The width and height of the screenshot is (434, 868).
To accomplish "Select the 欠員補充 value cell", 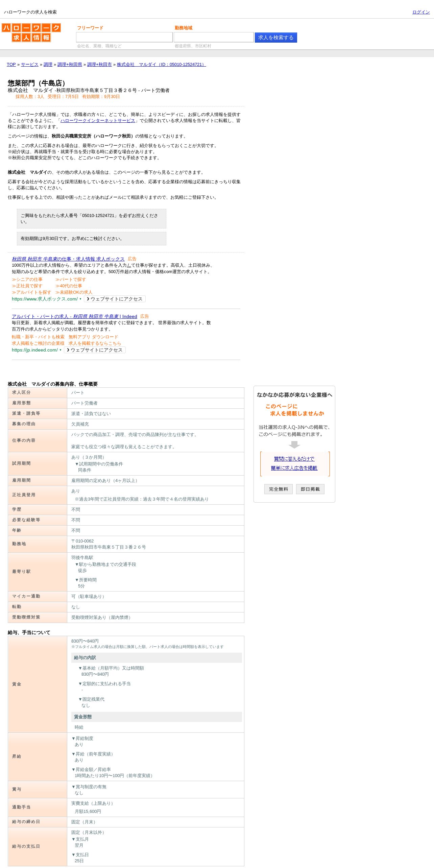I will (x=155, y=424).
